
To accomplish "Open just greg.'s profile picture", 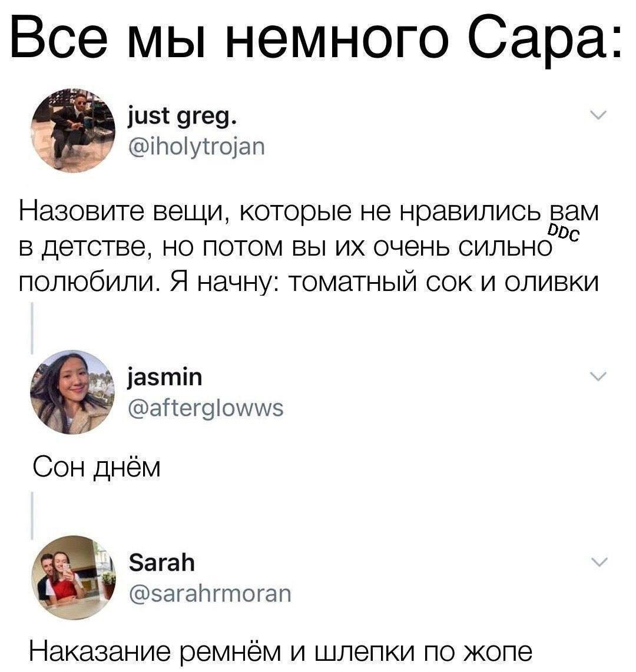I will coord(73,131).
